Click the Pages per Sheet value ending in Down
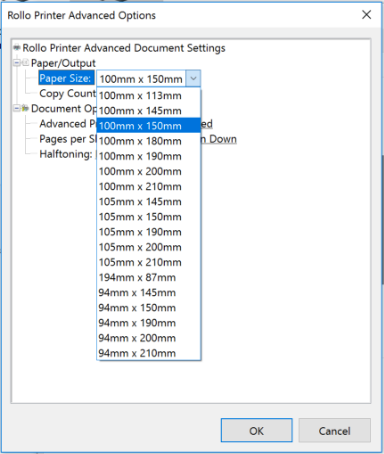This screenshot has width=384, height=454. point(219,139)
